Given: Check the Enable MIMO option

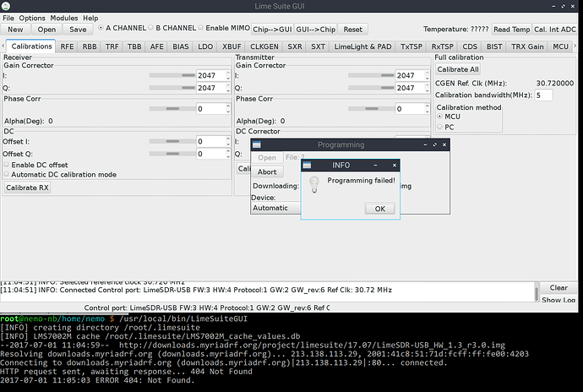Looking at the screenshot, I should [x=199, y=29].
